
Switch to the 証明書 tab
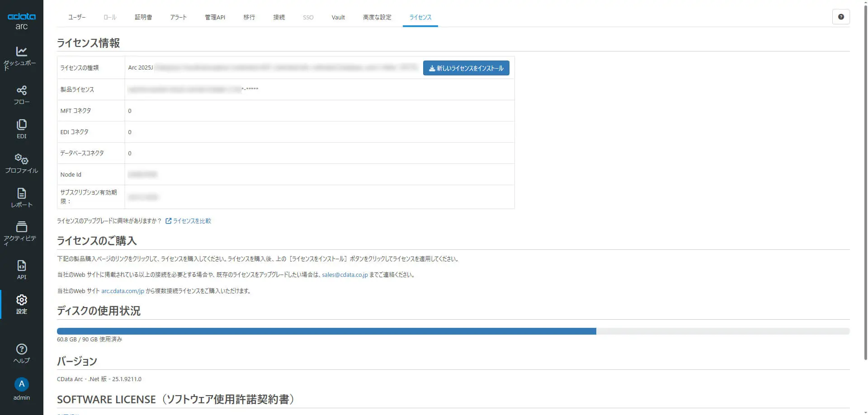pyautogui.click(x=143, y=17)
